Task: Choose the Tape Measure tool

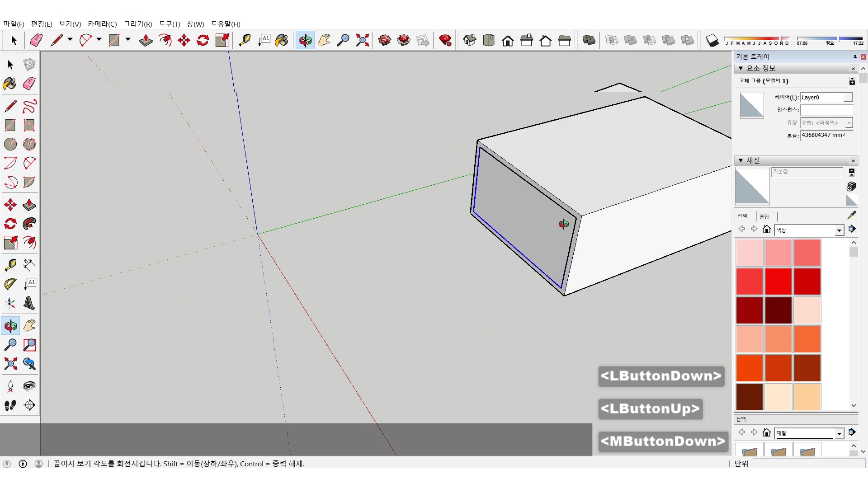Action: 245,40
